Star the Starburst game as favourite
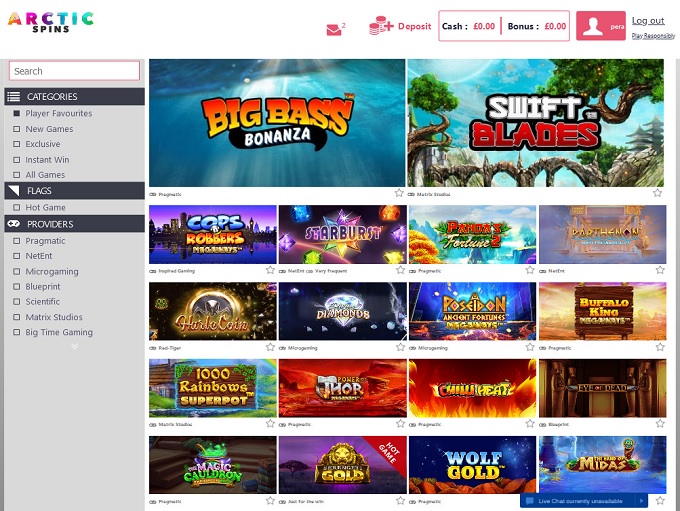Image resolution: width=680 pixels, height=511 pixels. pos(400,270)
